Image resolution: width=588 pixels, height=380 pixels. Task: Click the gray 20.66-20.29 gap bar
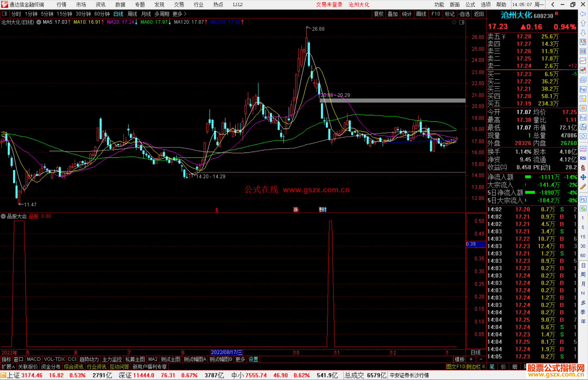point(392,101)
